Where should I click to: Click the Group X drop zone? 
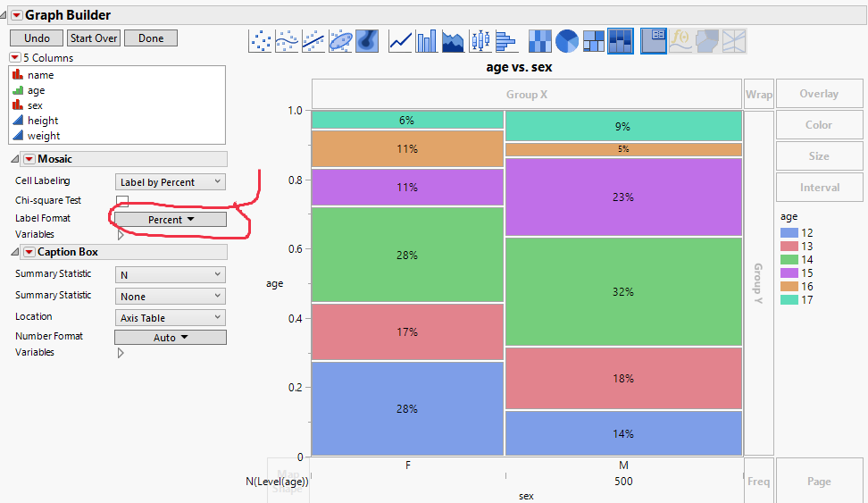[x=527, y=94]
